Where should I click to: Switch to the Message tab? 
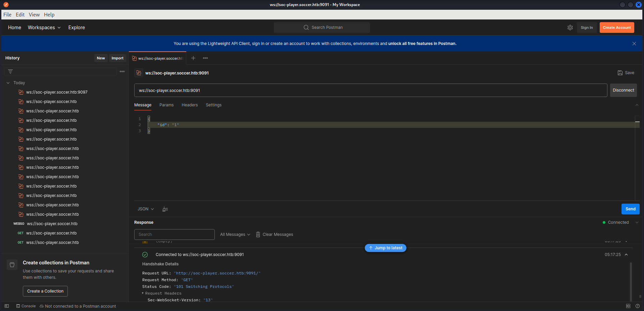coord(143,105)
